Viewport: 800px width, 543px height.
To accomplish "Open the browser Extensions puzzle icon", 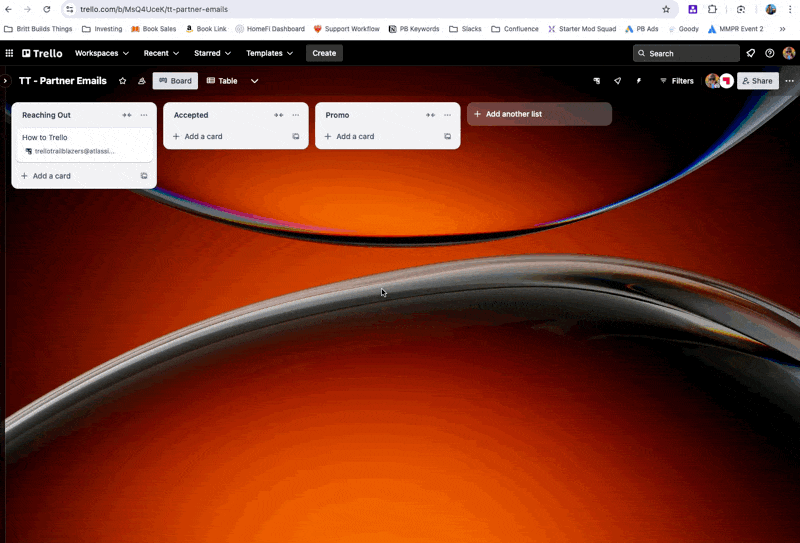I will coord(712,9).
